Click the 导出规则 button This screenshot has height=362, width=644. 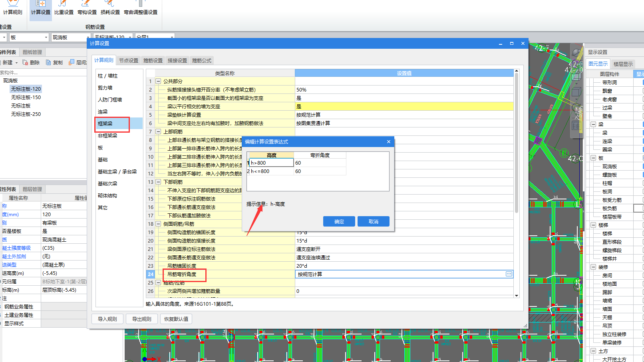click(142, 319)
